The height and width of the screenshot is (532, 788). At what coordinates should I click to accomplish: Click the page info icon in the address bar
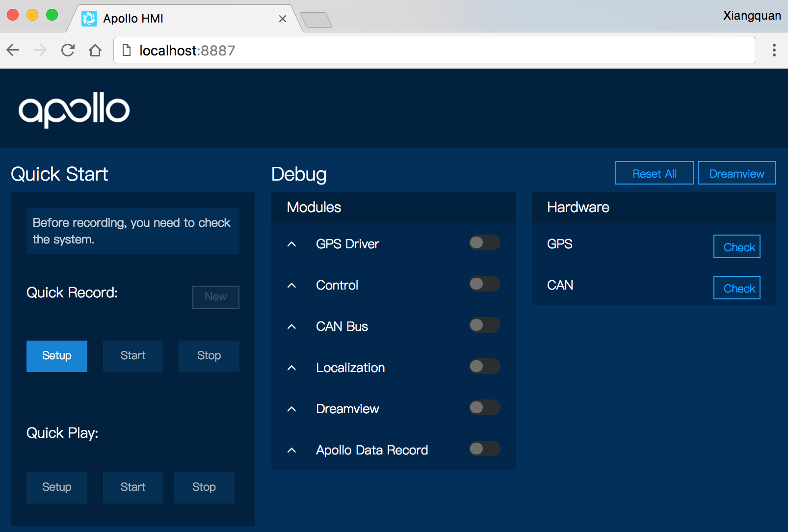[x=127, y=50]
